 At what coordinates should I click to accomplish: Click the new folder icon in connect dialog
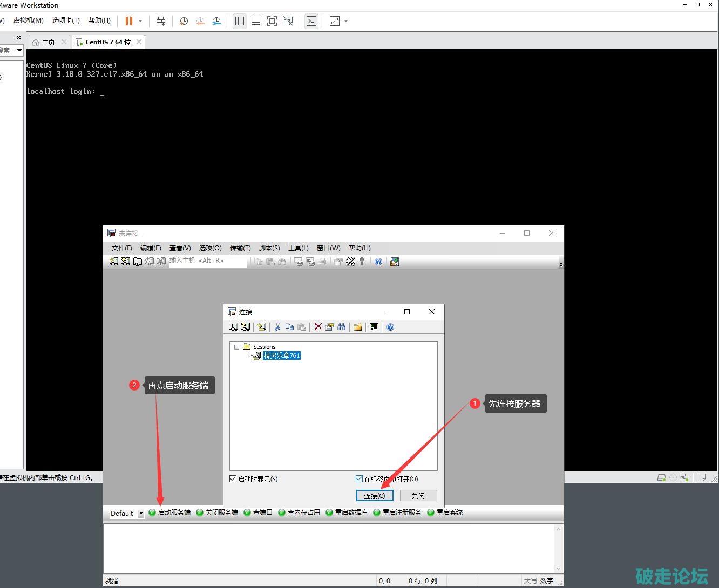tap(357, 327)
